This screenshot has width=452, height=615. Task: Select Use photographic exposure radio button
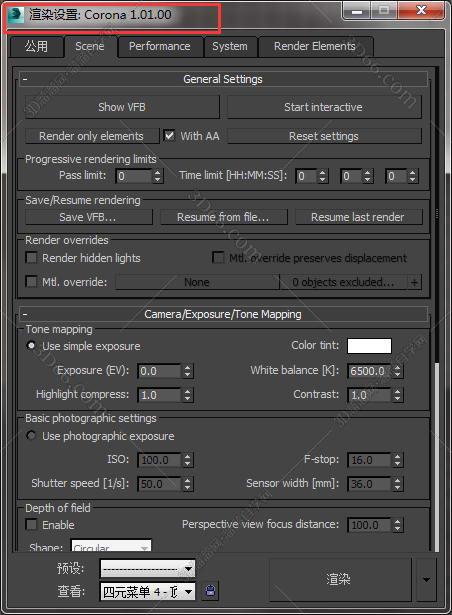[31, 436]
